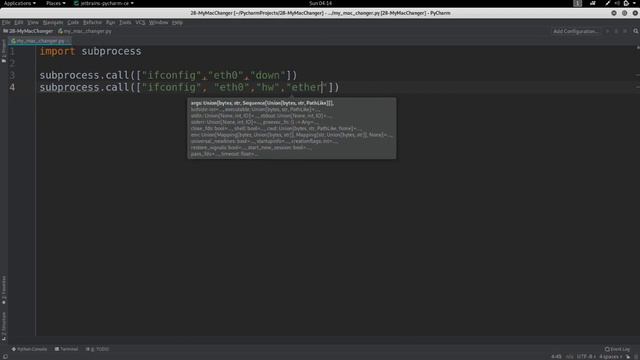Viewport: 640px width, 360px height.
Task: Click the Run button in the toolbar
Action: (x=607, y=31)
